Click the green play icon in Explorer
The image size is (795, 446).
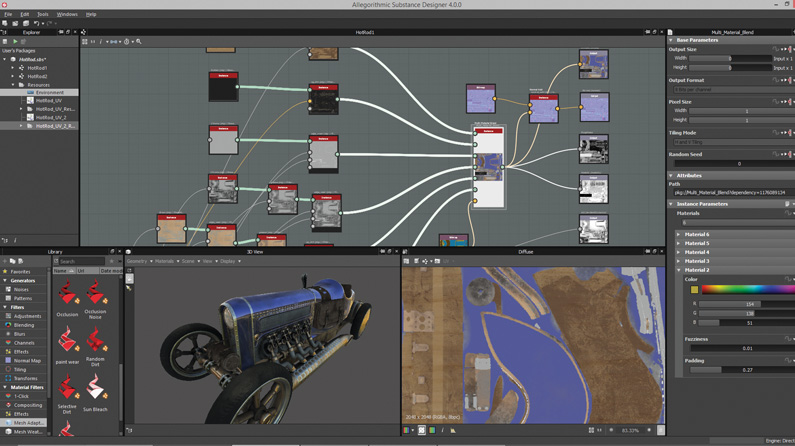point(15,42)
